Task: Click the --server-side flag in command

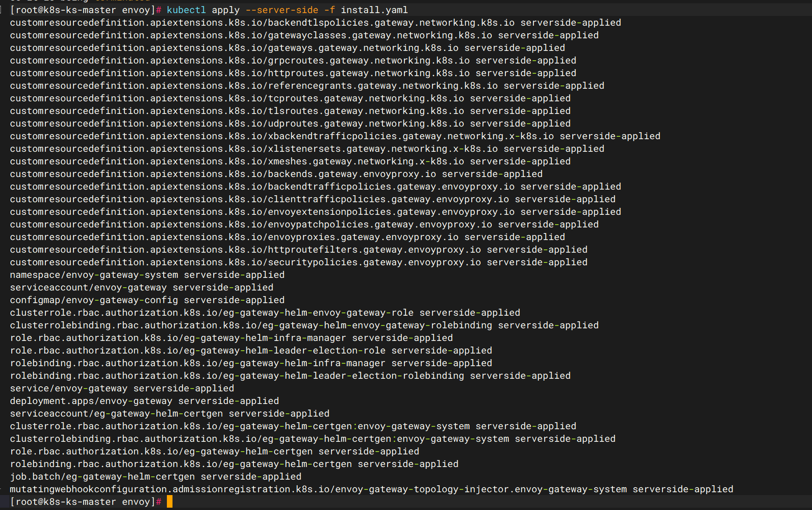Action: pyautogui.click(x=282, y=10)
